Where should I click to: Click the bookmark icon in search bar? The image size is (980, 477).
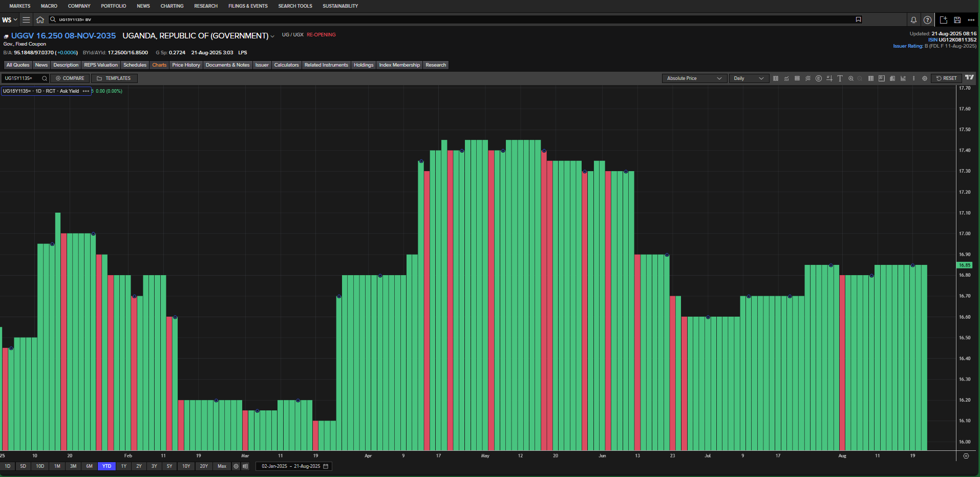coord(858,19)
